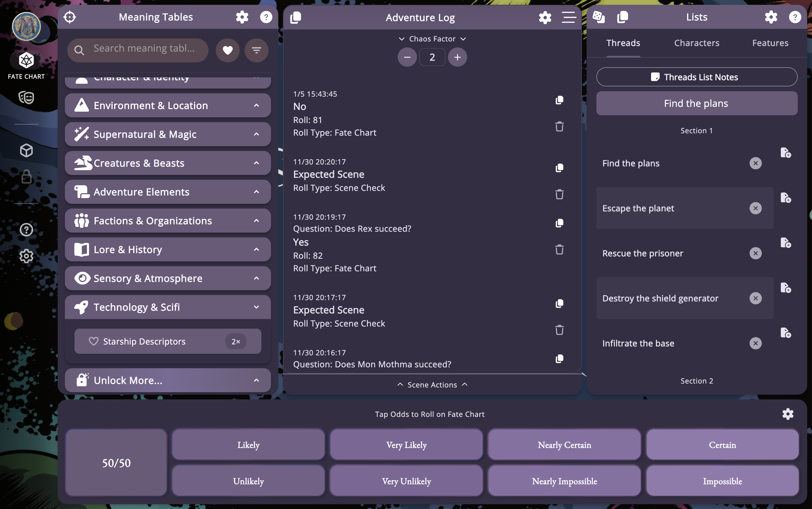812x509 pixels.
Task: Increase the Chaos Factor with plus button
Action: tap(457, 57)
